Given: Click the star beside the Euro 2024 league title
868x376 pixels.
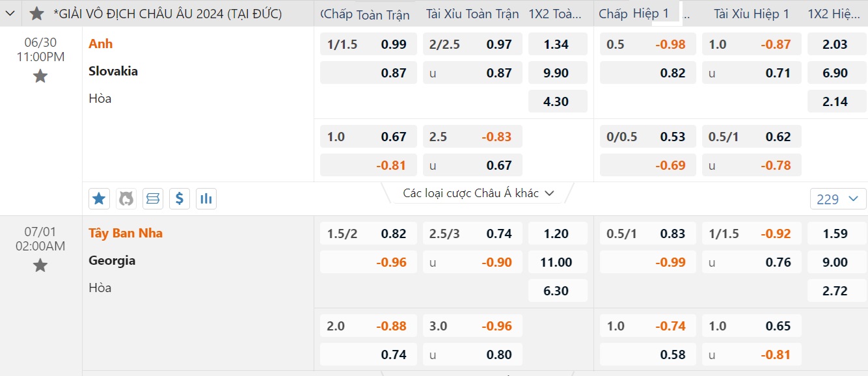Looking at the screenshot, I should (37, 14).
